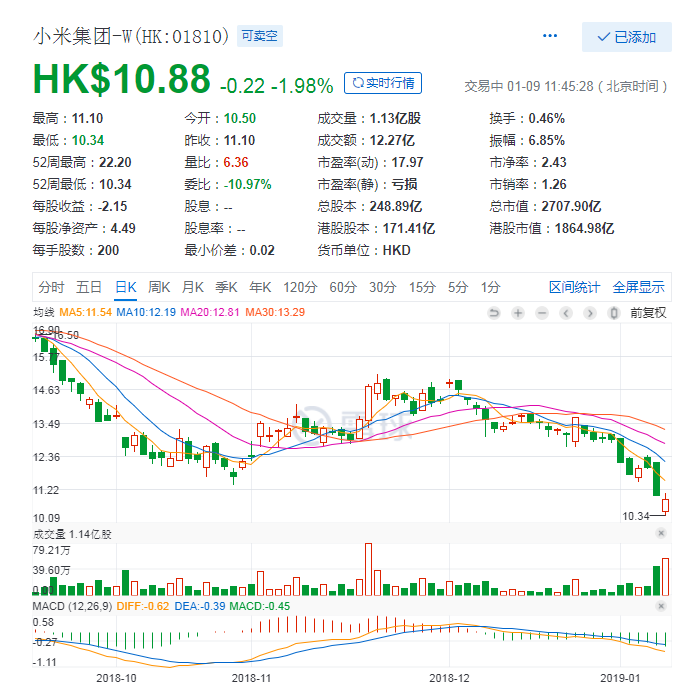Close the 成交量 volume panel
This screenshot has height=689, width=684.
[661, 533]
